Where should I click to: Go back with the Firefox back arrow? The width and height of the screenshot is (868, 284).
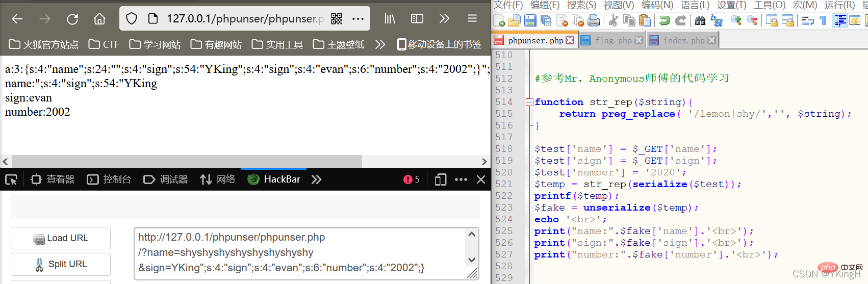pyautogui.click(x=17, y=19)
